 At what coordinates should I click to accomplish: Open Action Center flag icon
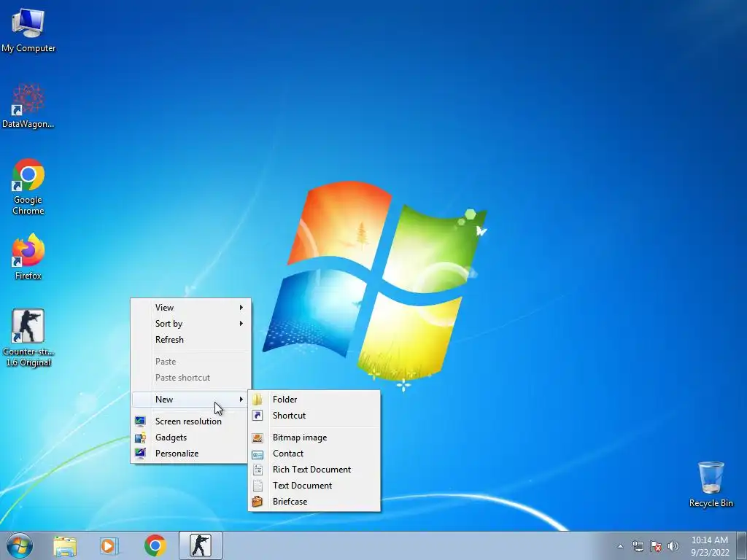click(656, 546)
